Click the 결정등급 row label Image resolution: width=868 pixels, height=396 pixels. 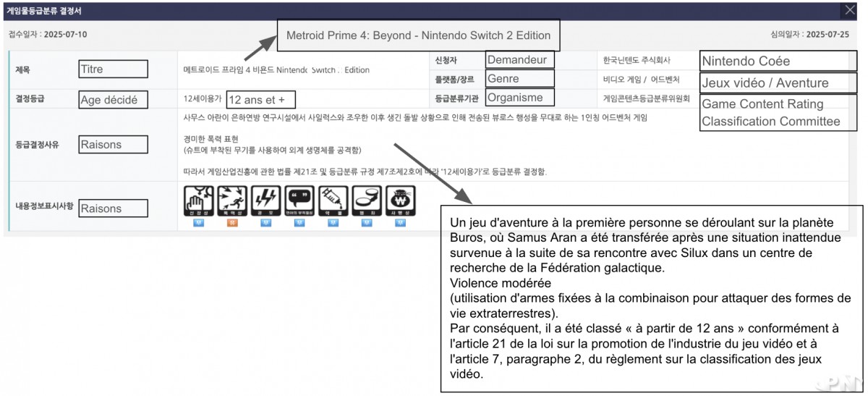pyautogui.click(x=30, y=98)
